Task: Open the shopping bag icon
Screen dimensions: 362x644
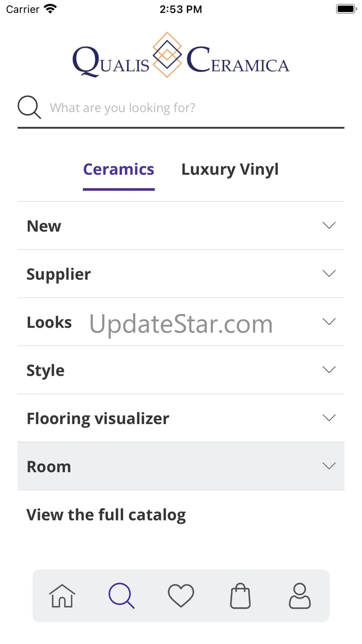Action: coord(240,596)
